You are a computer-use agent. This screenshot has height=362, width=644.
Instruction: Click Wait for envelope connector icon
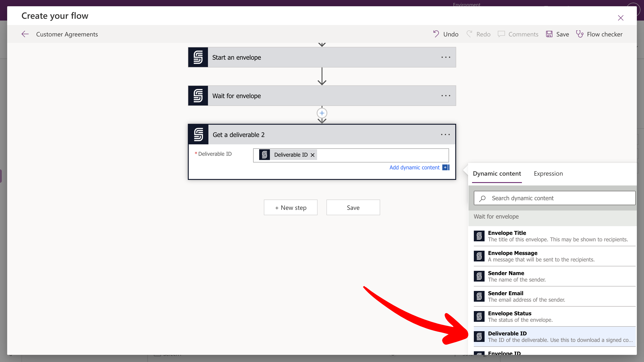pyautogui.click(x=198, y=96)
